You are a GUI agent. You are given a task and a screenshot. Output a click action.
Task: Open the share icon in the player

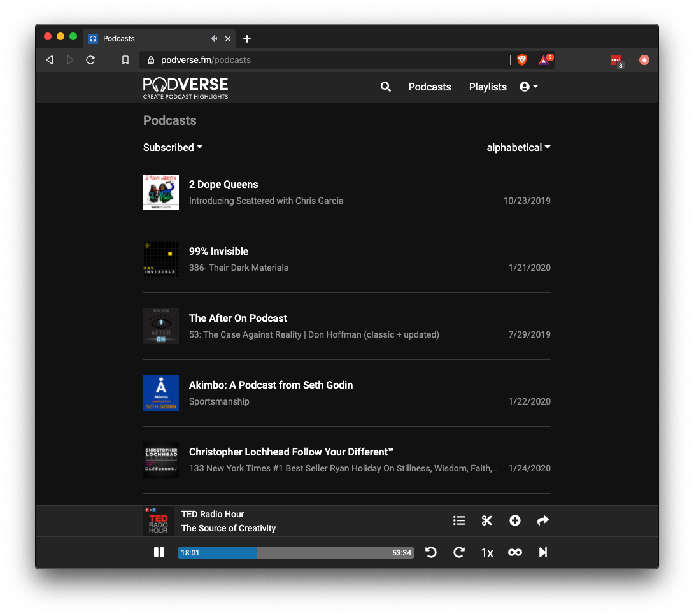(543, 520)
